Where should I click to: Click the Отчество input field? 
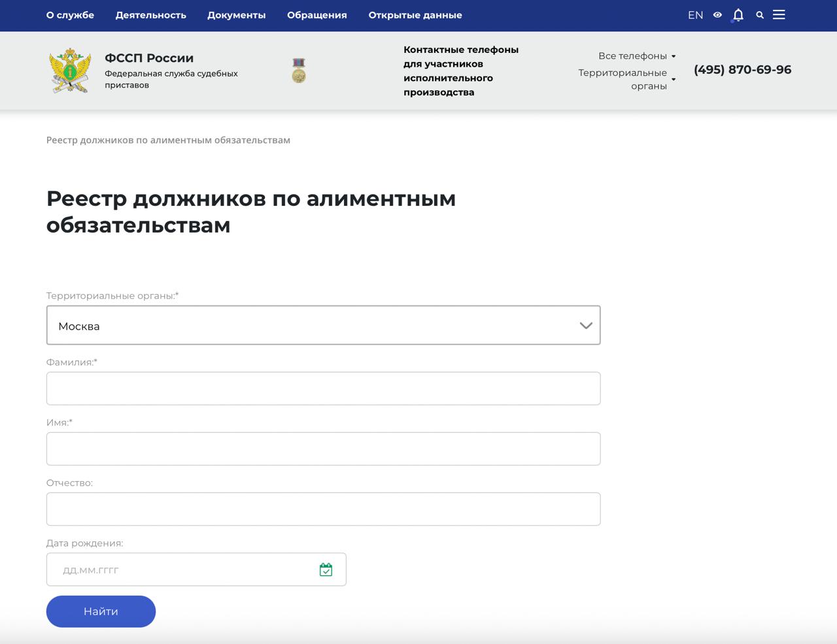323,509
